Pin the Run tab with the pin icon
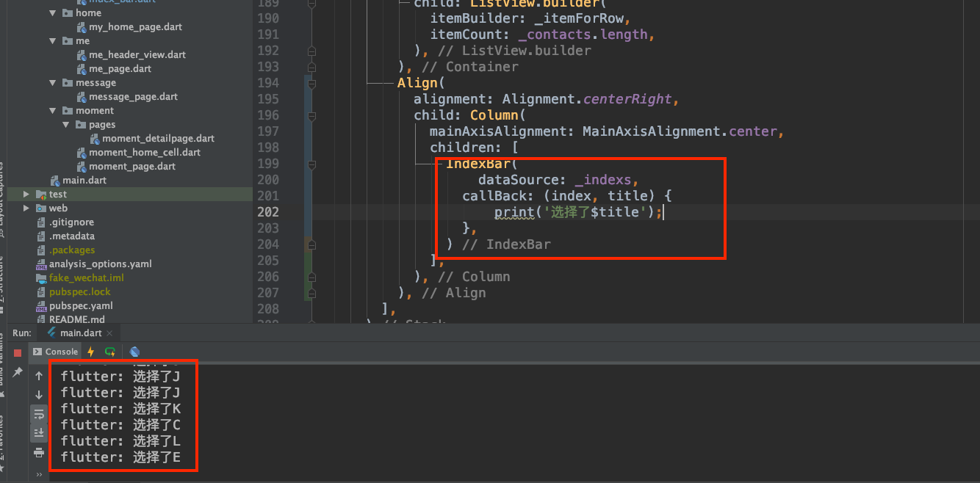This screenshot has width=980, height=483. point(18,373)
